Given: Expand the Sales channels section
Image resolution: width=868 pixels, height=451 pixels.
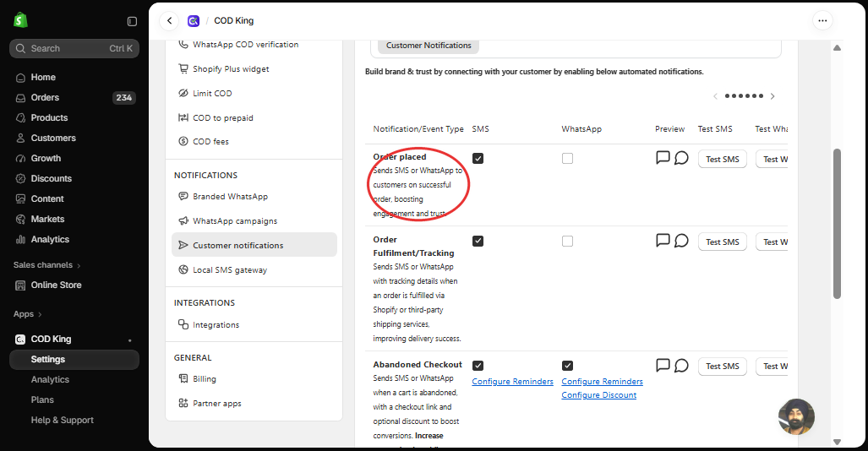Looking at the screenshot, I should [47, 265].
